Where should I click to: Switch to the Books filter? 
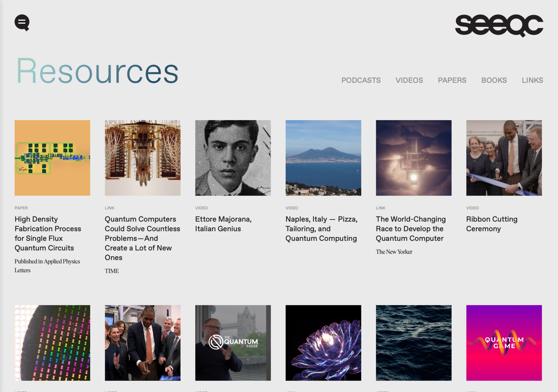[x=494, y=80]
